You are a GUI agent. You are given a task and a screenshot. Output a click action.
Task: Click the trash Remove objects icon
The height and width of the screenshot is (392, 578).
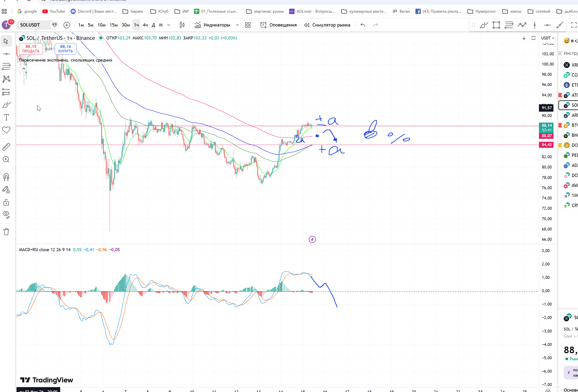[x=6, y=232]
